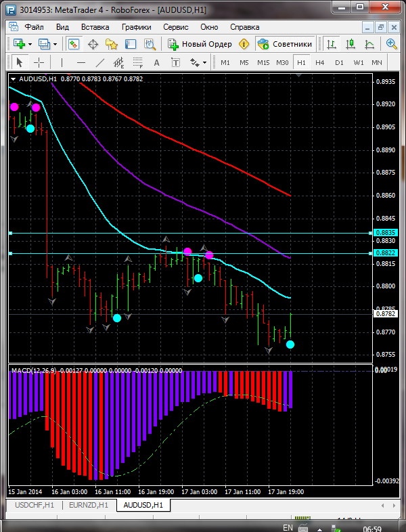Click the EN language indicator in taskbar
The height and width of the screenshot is (532, 406).
pos(288,527)
